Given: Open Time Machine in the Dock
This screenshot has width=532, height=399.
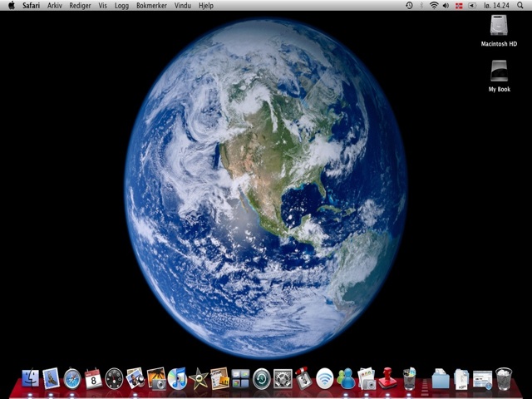Looking at the screenshot, I should pos(262,379).
